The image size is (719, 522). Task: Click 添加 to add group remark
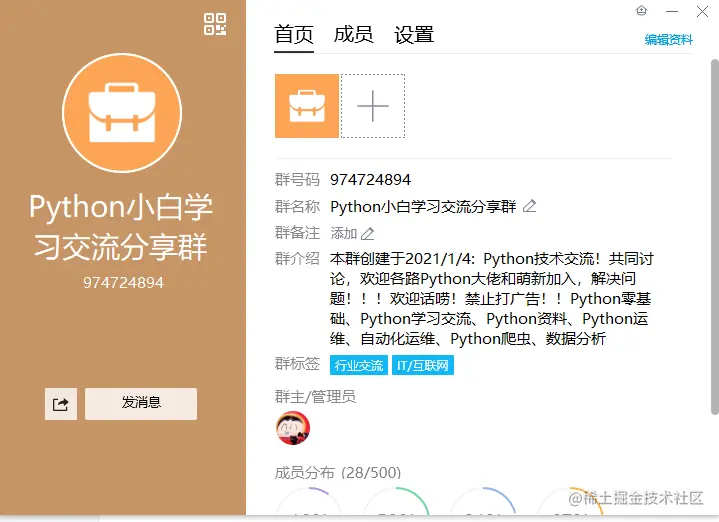pyautogui.click(x=343, y=233)
